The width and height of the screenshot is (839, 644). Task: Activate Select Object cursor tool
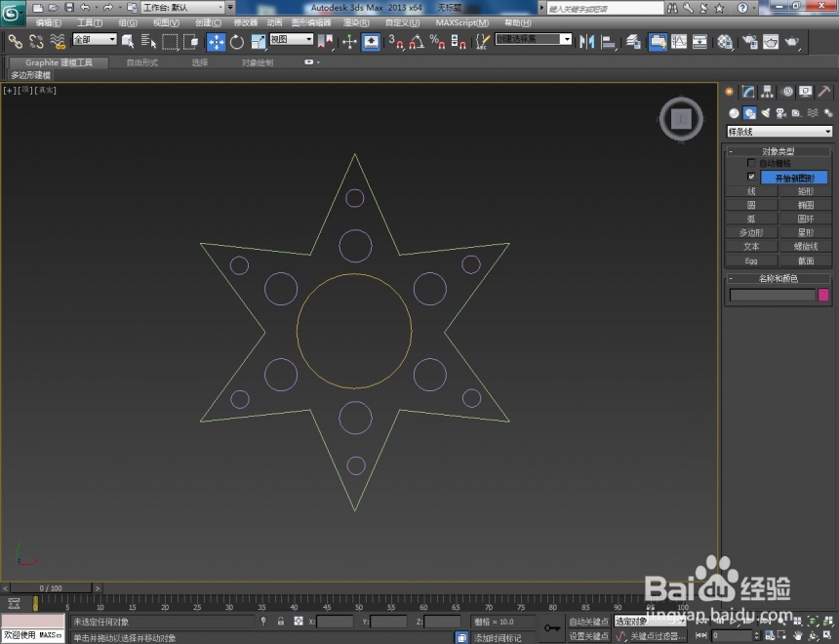point(128,41)
